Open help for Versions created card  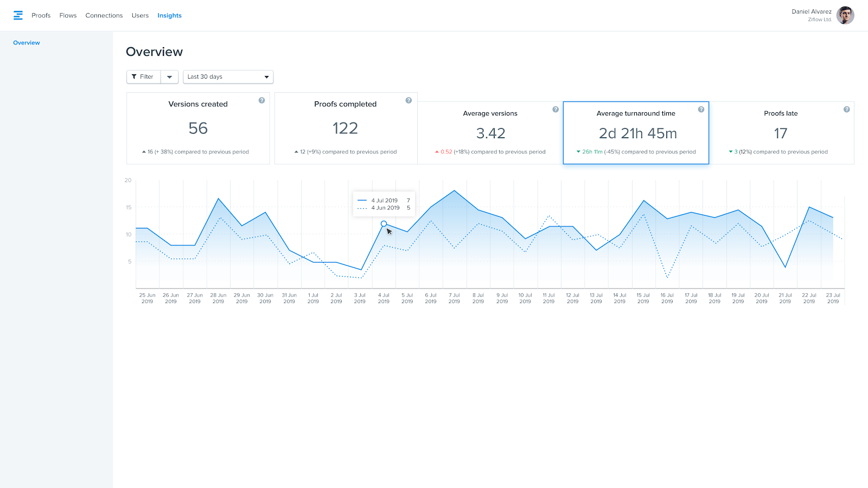[261, 100]
